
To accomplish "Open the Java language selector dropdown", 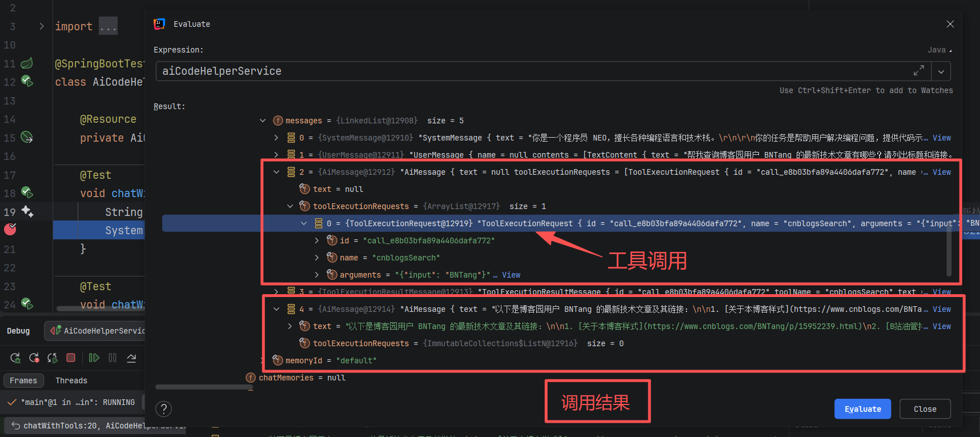I will tap(939, 50).
